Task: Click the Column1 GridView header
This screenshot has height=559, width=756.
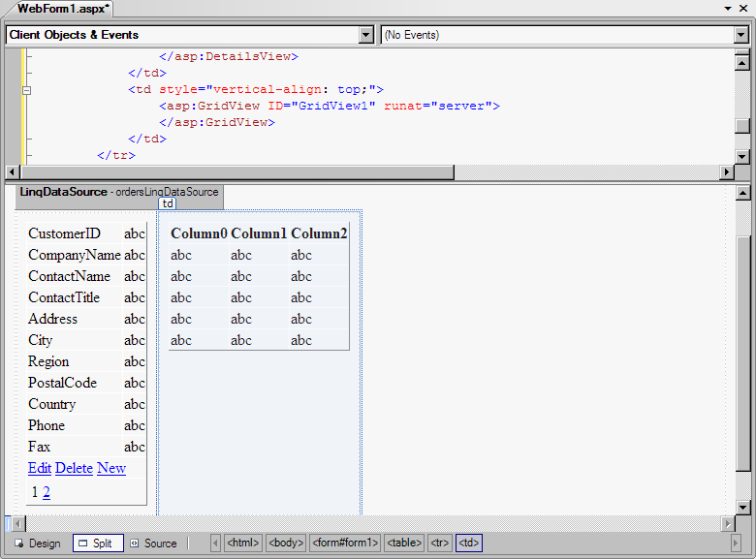Action: pos(259,233)
